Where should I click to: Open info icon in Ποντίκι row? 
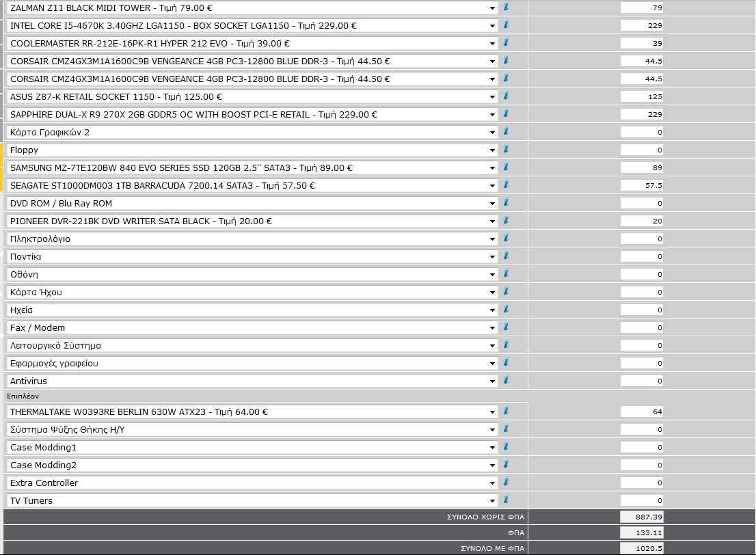coord(506,256)
